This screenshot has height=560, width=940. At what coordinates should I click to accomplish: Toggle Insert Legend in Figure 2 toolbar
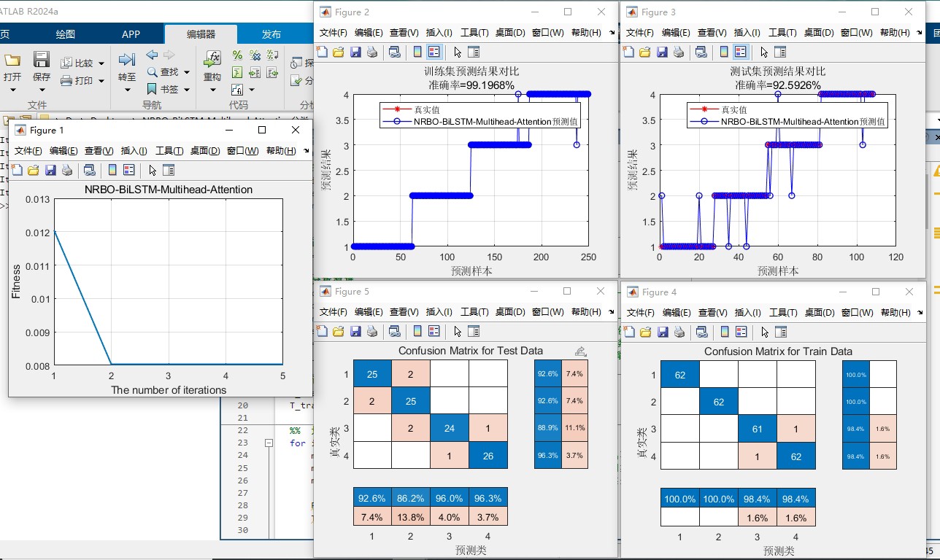[x=434, y=52]
